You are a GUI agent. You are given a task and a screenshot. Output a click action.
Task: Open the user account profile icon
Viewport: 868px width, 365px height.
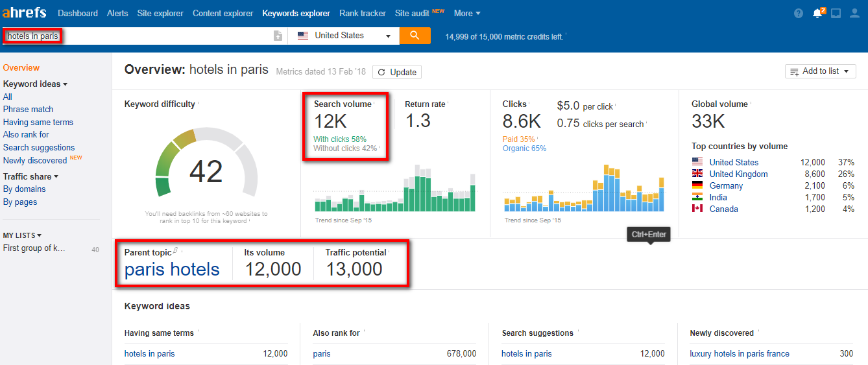[x=854, y=14]
